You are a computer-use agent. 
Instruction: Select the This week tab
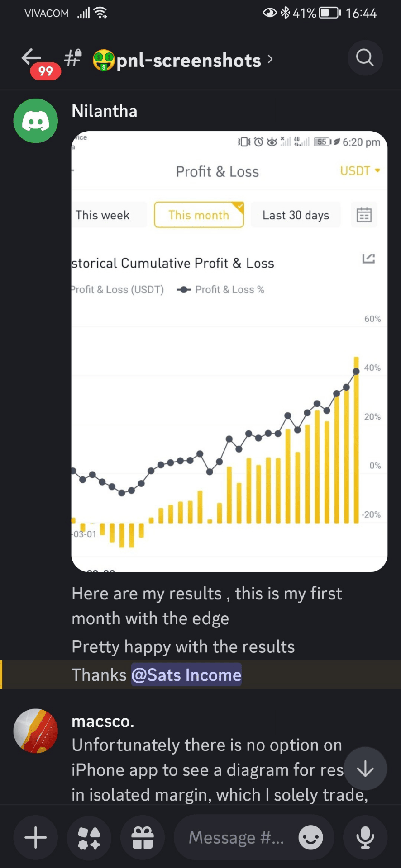[103, 215]
